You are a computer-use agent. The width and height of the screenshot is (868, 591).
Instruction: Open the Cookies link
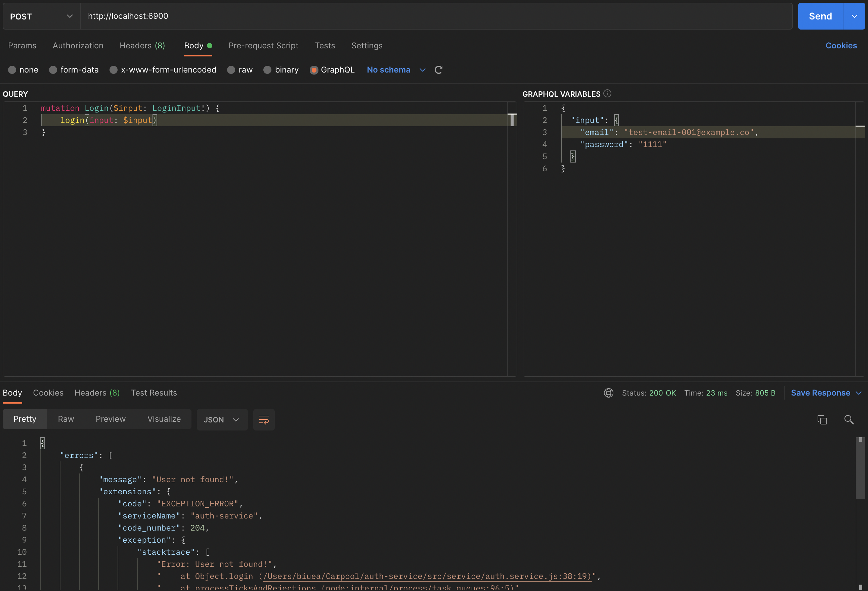[x=841, y=46]
